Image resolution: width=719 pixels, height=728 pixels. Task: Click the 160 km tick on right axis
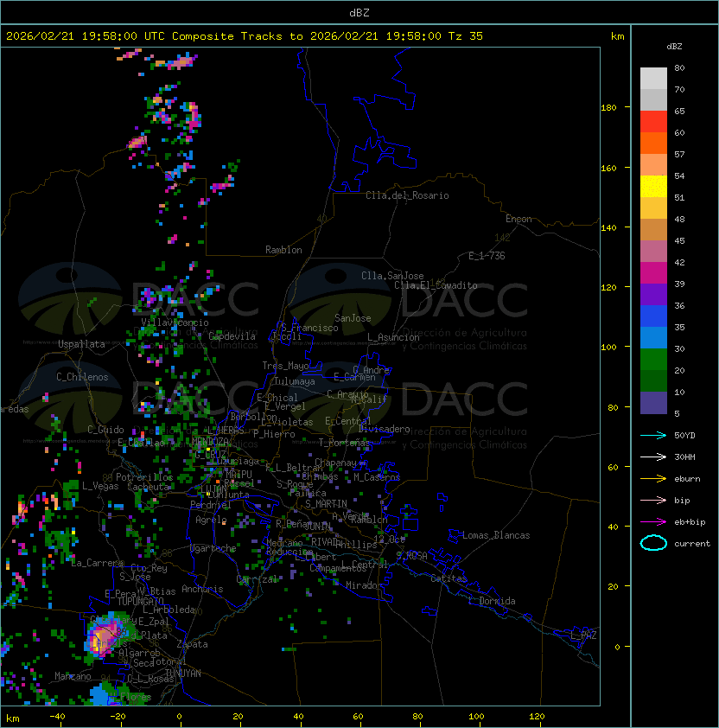pyautogui.click(x=608, y=168)
